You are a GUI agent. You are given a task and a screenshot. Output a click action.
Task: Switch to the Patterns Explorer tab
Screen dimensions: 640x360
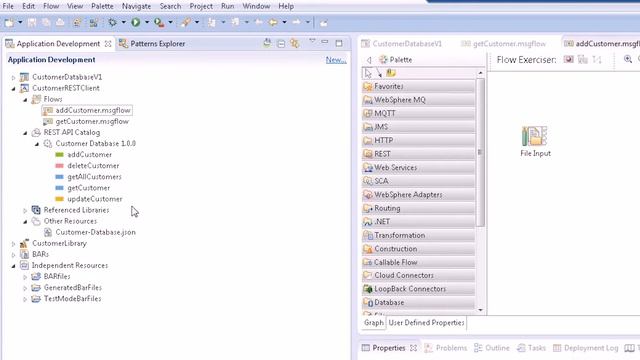click(152, 44)
